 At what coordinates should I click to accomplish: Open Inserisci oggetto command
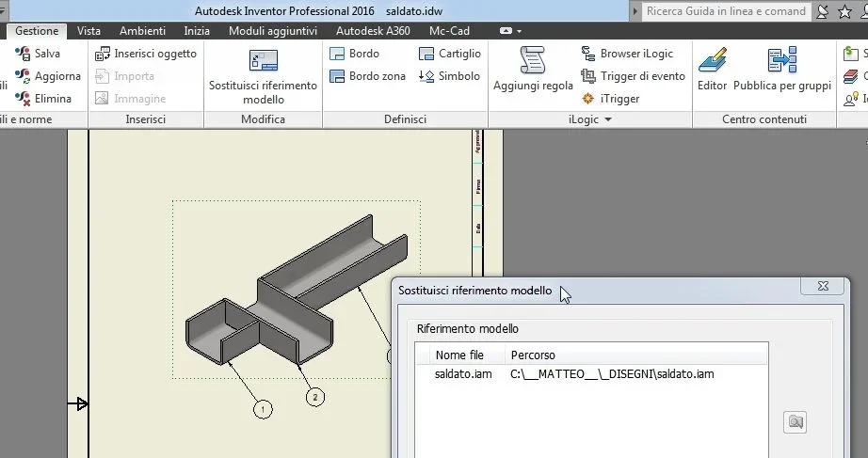tap(146, 54)
